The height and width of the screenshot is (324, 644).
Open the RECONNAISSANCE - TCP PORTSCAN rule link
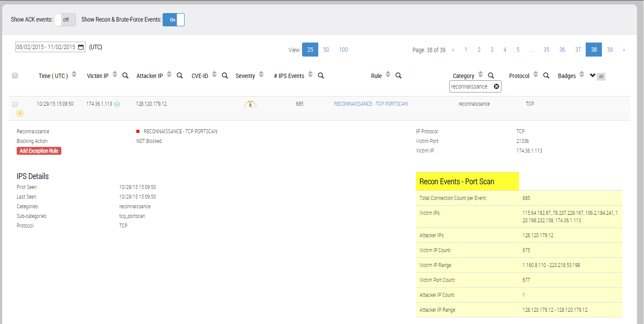(x=371, y=104)
